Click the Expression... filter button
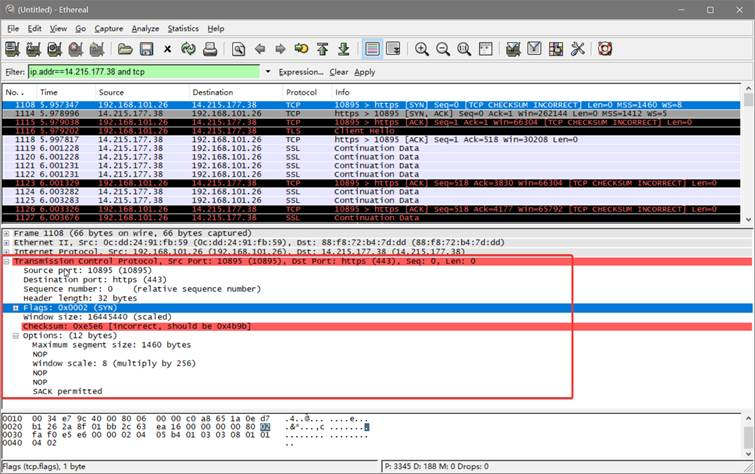The width and height of the screenshot is (755, 474). click(x=301, y=72)
